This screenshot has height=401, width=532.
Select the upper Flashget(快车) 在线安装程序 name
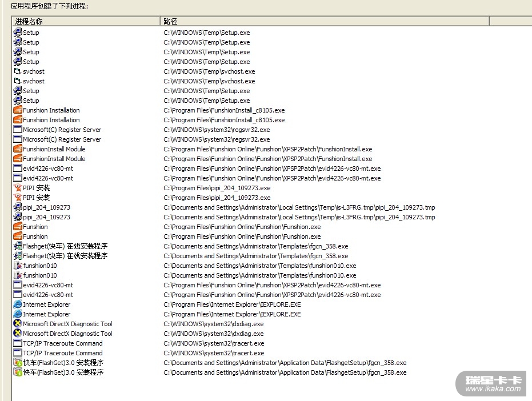tap(65, 246)
